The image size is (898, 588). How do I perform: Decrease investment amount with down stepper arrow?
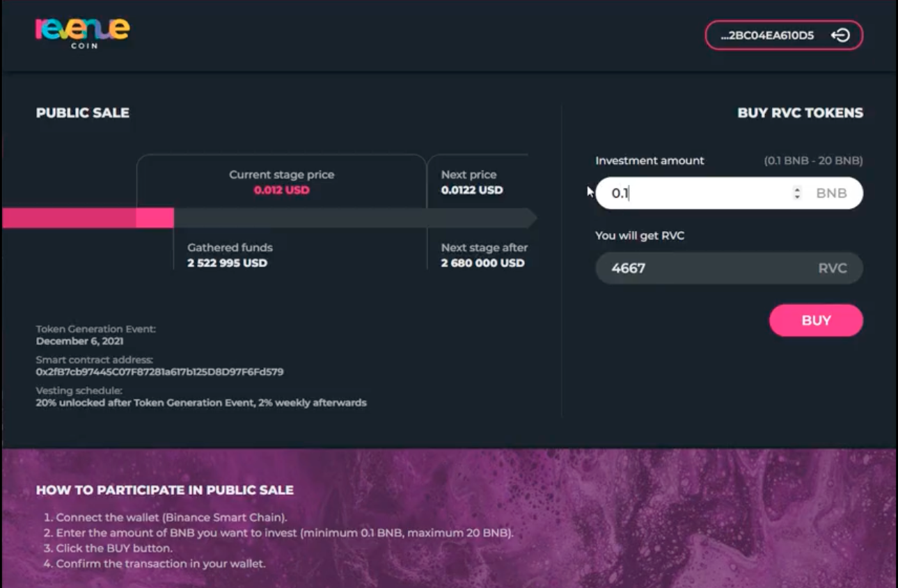(x=797, y=197)
